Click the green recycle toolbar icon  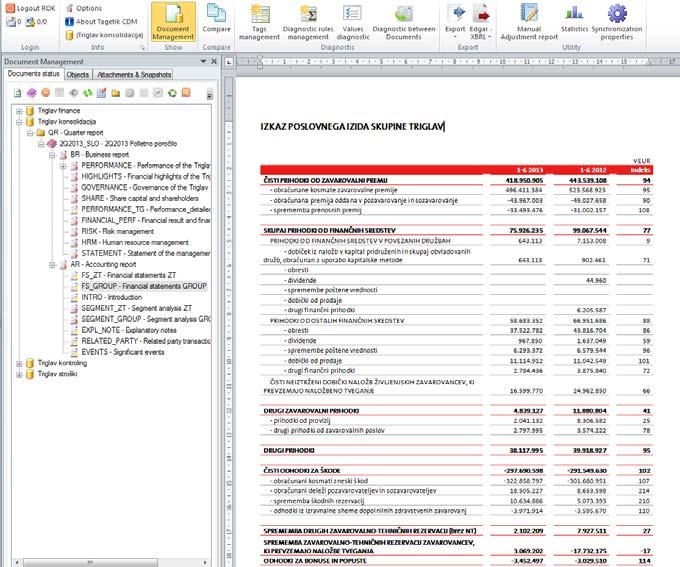[x=172, y=93]
